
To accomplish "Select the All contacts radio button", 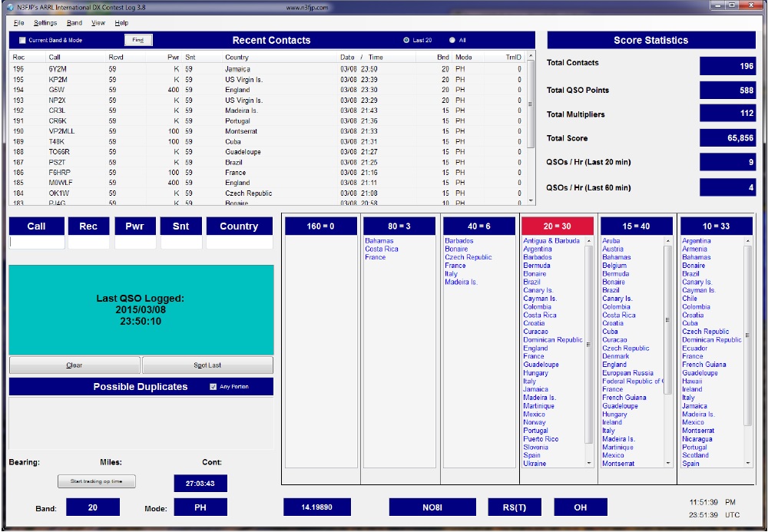I will pyautogui.click(x=452, y=40).
